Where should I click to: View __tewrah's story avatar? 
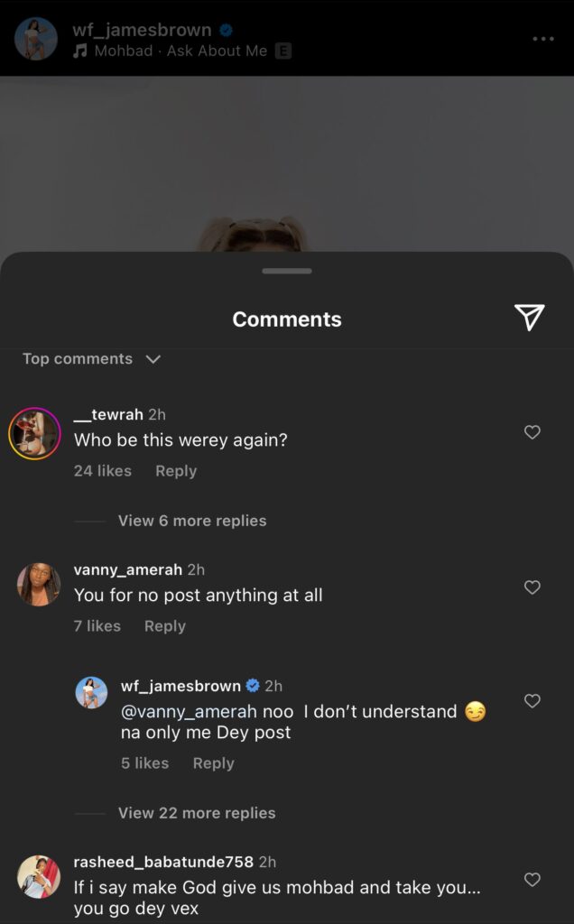34,434
